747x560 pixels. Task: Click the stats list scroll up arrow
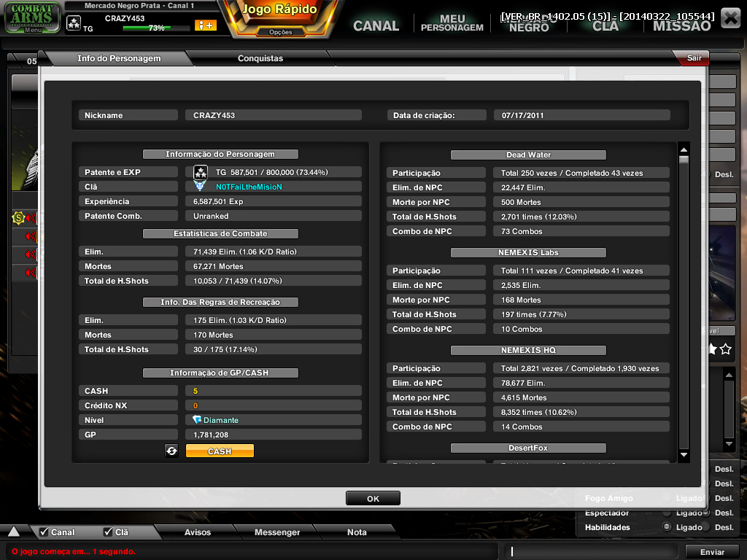(x=684, y=149)
